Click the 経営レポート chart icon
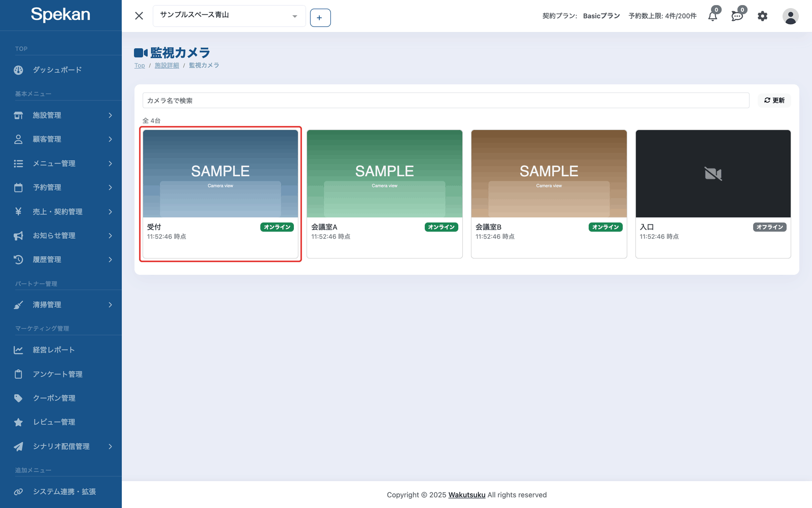The height and width of the screenshot is (508, 812). click(18, 350)
